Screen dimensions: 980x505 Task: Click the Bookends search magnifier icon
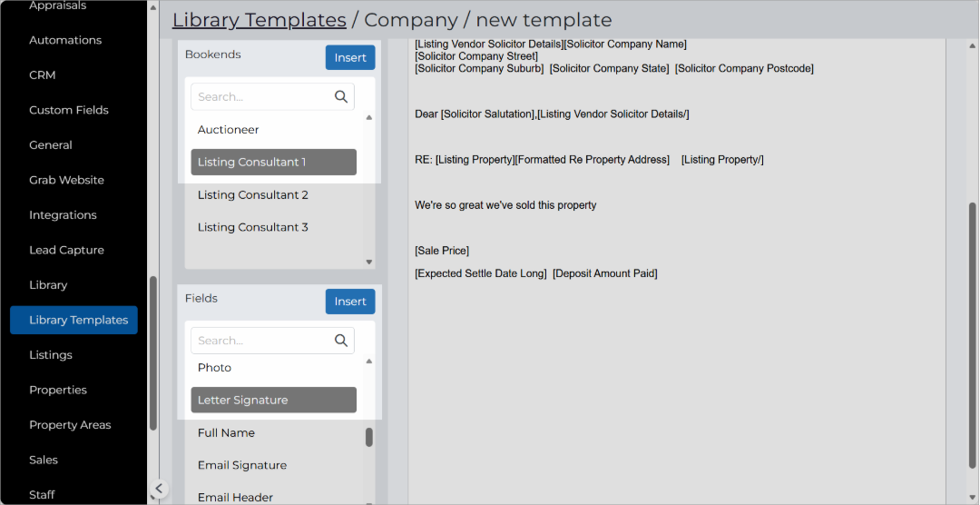(x=340, y=96)
